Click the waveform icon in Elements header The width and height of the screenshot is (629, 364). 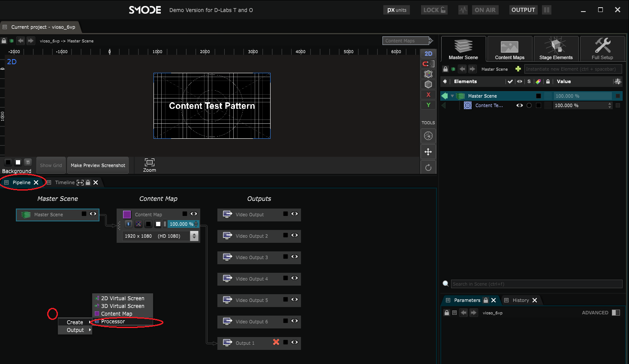617,81
